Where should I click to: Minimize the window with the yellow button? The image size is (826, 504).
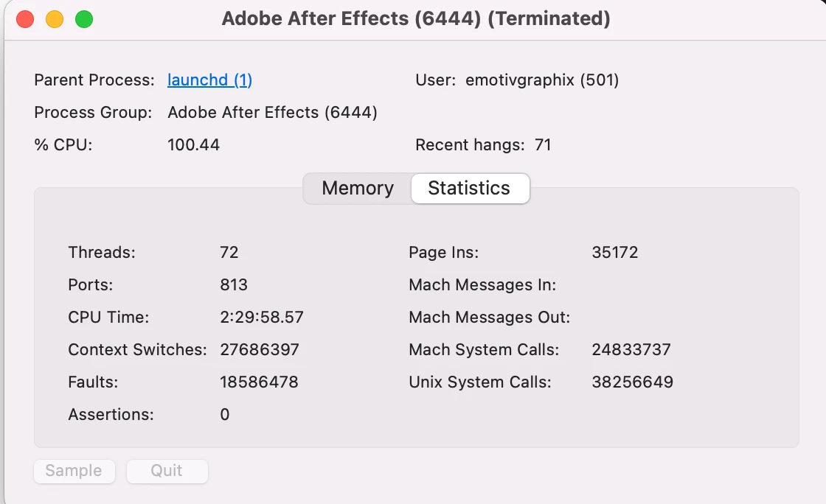[55, 19]
